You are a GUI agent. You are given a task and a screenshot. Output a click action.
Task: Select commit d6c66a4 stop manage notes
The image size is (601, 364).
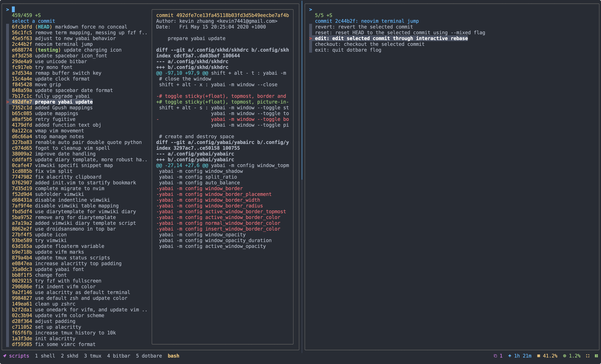coord(48,137)
